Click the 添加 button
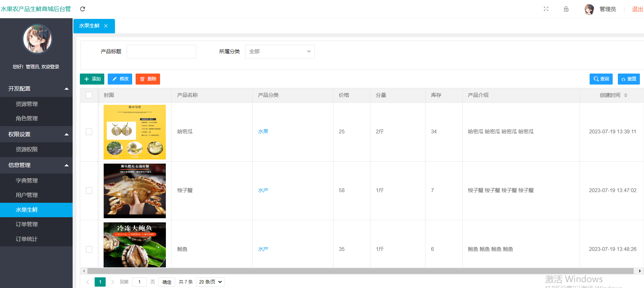This screenshot has height=288, width=644. click(92, 79)
